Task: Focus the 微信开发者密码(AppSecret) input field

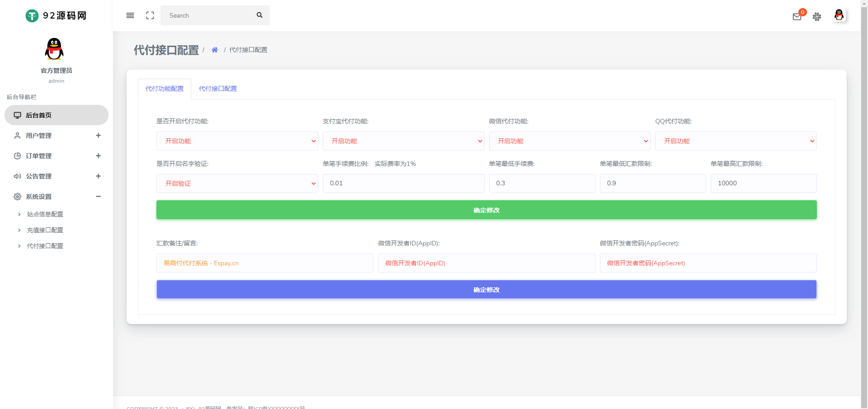Action: (x=708, y=263)
